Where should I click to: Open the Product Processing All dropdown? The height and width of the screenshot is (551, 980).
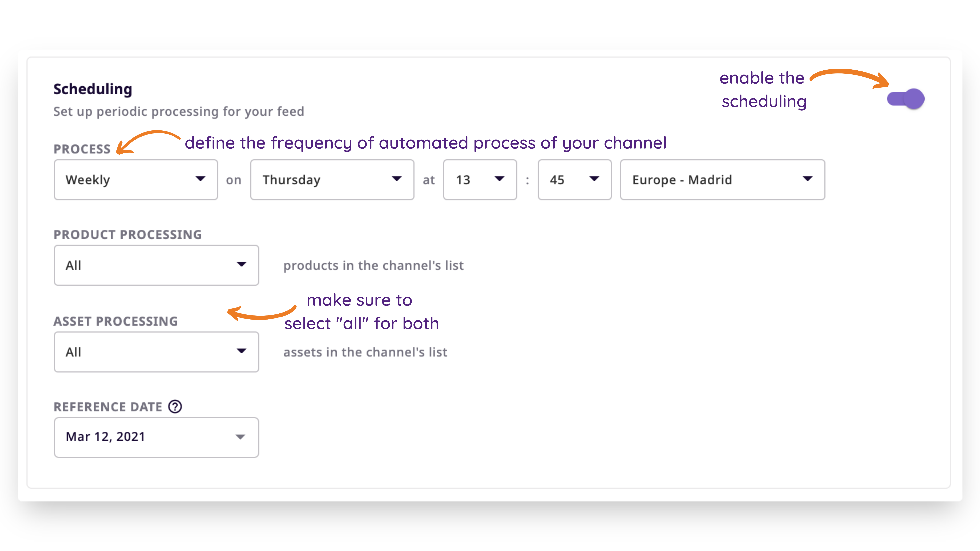coord(156,265)
